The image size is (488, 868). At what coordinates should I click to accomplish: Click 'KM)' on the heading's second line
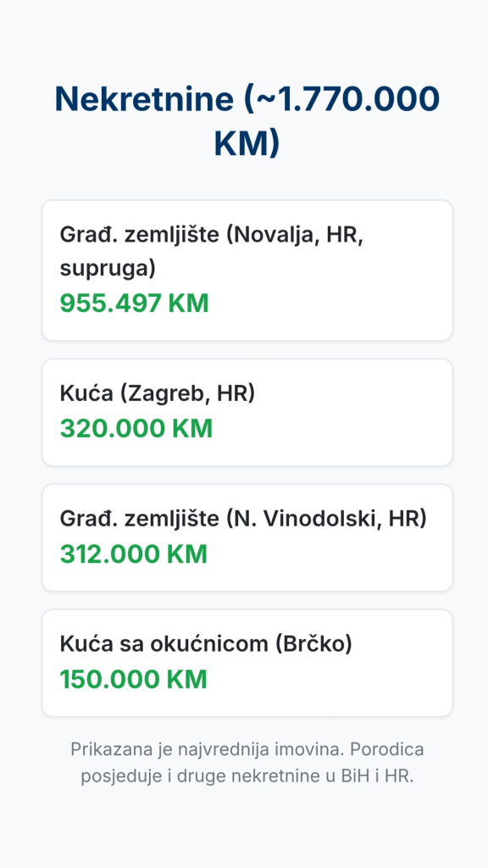point(247,142)
